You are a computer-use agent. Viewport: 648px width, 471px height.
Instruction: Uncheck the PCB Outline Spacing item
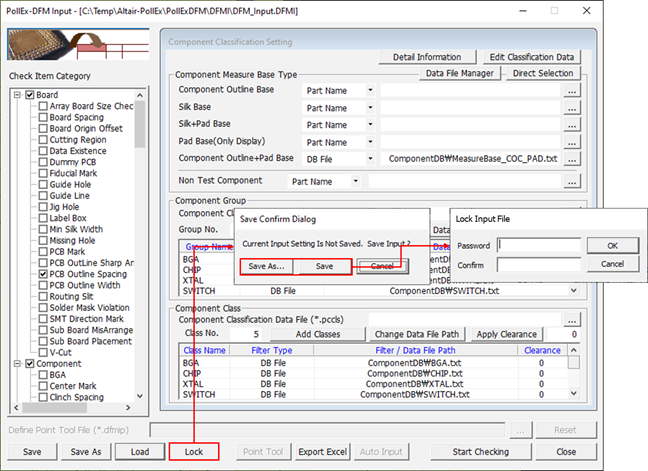(x=43, y=273)
